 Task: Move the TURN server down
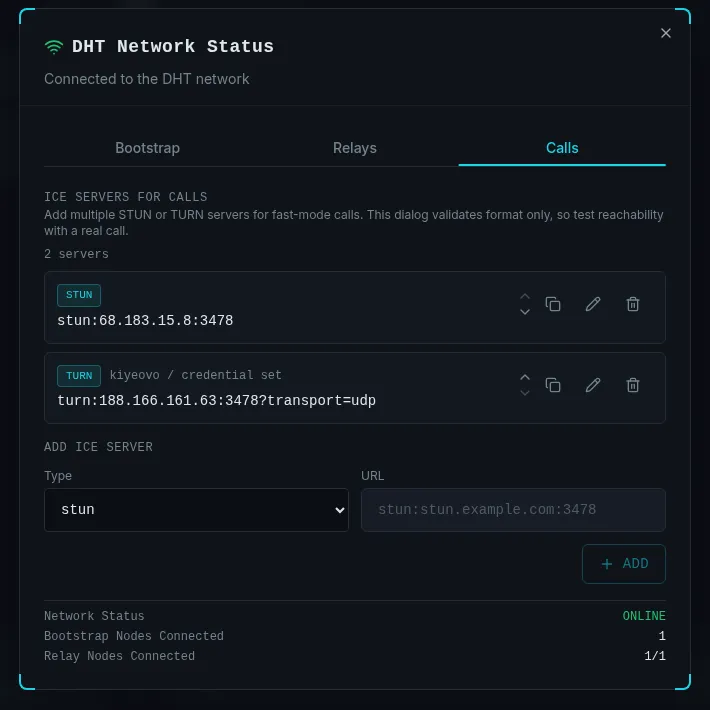pos(525,393)
